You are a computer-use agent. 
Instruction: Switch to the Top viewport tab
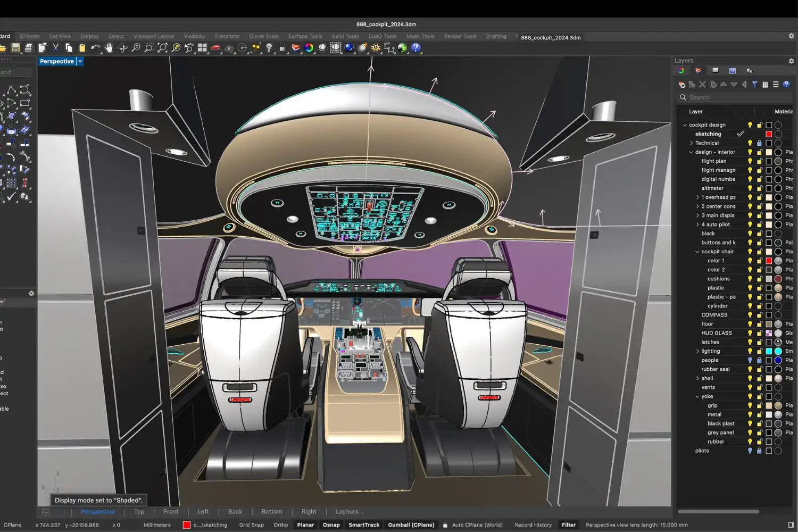139,511
